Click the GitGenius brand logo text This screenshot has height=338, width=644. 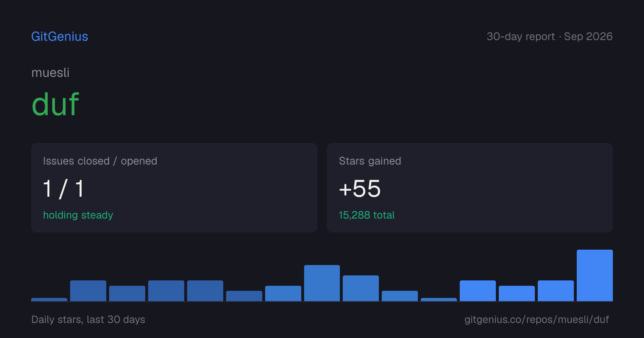[x=60, y=36]
